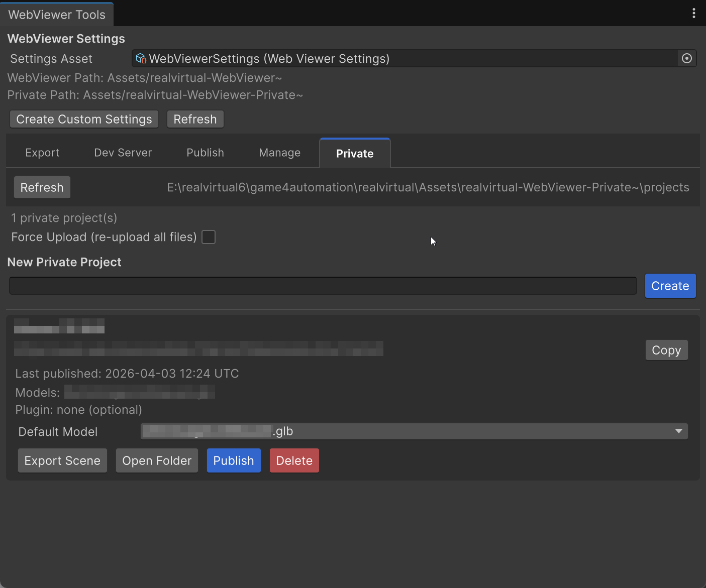Screen dimensions: 706x588
Task: Select the Private tab
Action: coord(354,154)
